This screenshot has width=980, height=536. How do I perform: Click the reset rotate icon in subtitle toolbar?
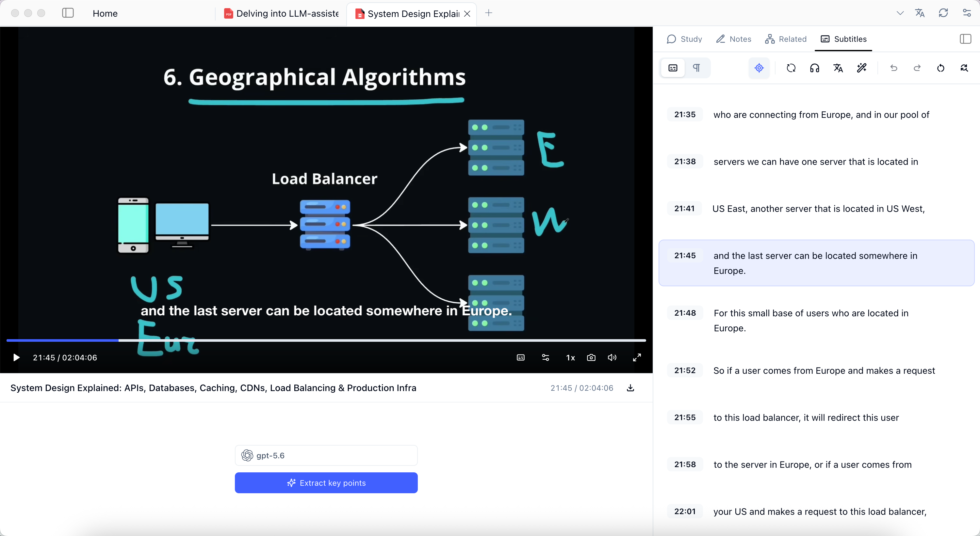[940, 68]
